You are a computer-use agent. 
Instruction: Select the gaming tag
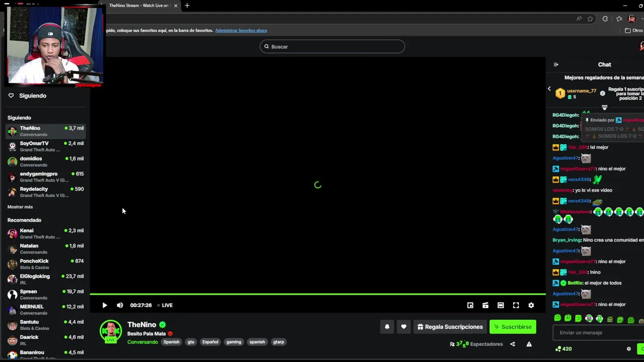point(233,342)
